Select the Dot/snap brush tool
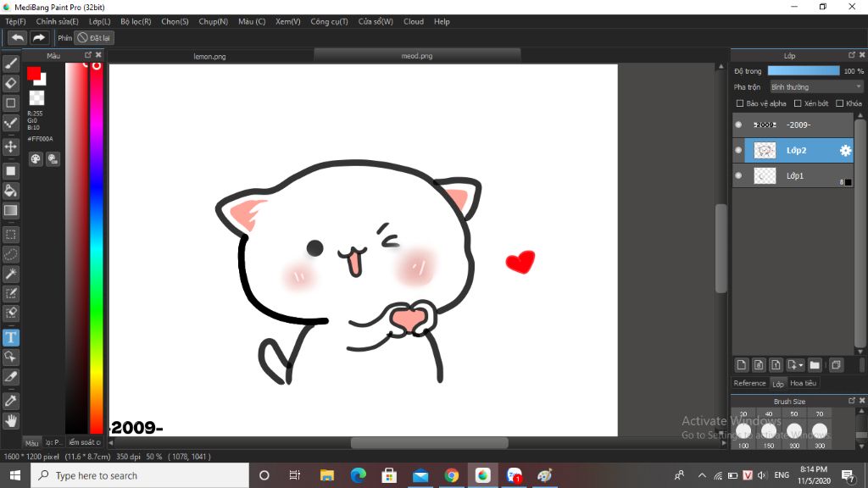Viewport: 868px width, 488px height. [10, 123]
